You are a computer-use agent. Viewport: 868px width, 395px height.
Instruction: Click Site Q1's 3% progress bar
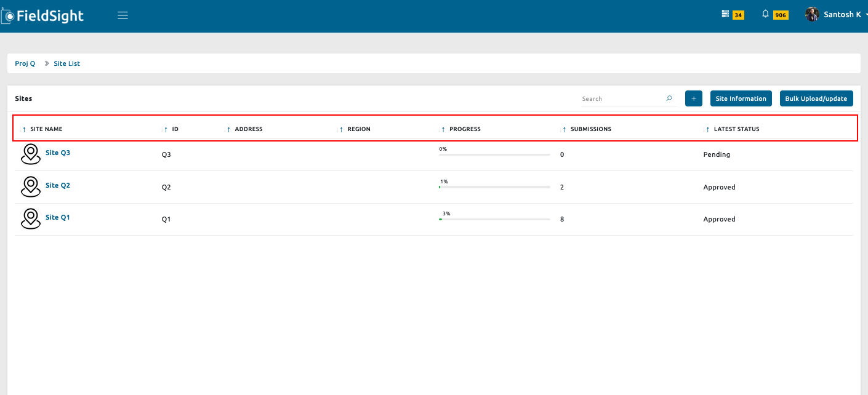[x=494, y=219]
